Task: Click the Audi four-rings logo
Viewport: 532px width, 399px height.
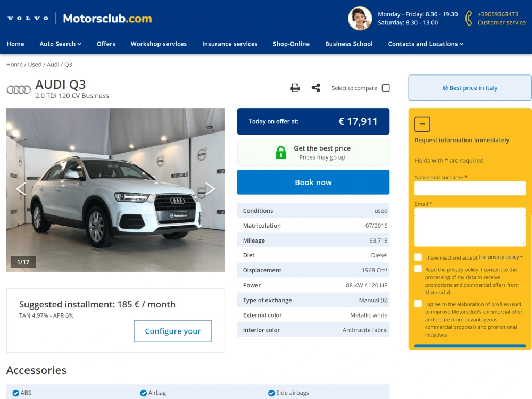Action: (19, 89)
